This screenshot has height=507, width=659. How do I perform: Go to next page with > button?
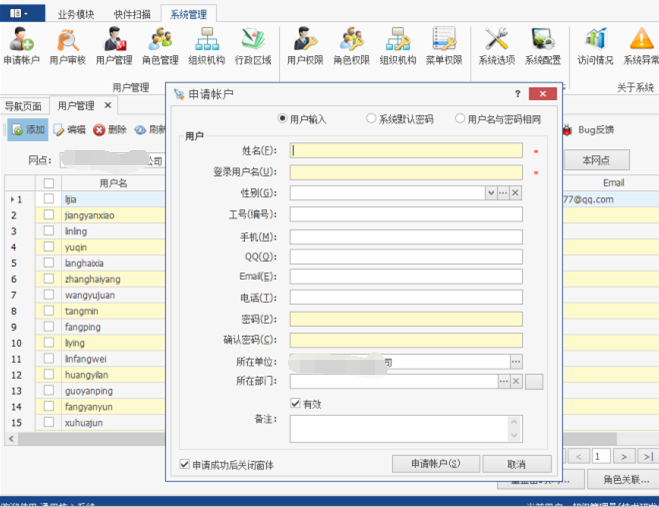click(624, 457)
